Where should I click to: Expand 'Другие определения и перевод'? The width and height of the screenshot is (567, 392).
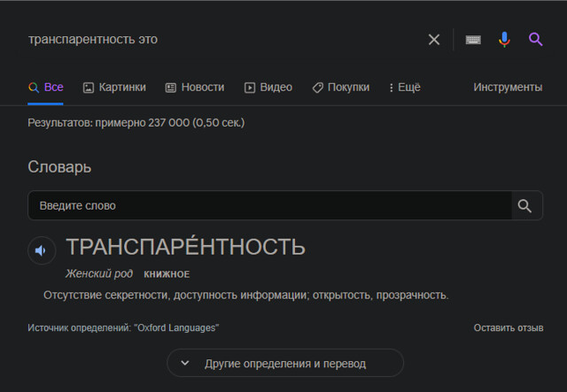tap(285, 363)
